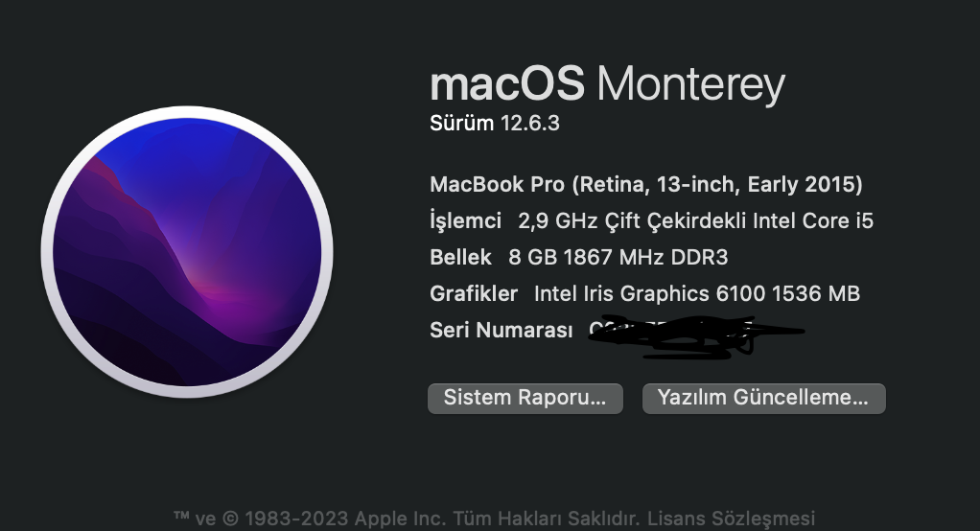The width and height of the screenshot is (980, 531).
Task: Select the 2,9 GHz Intel Core i5 value
Action: pos(695,221)
